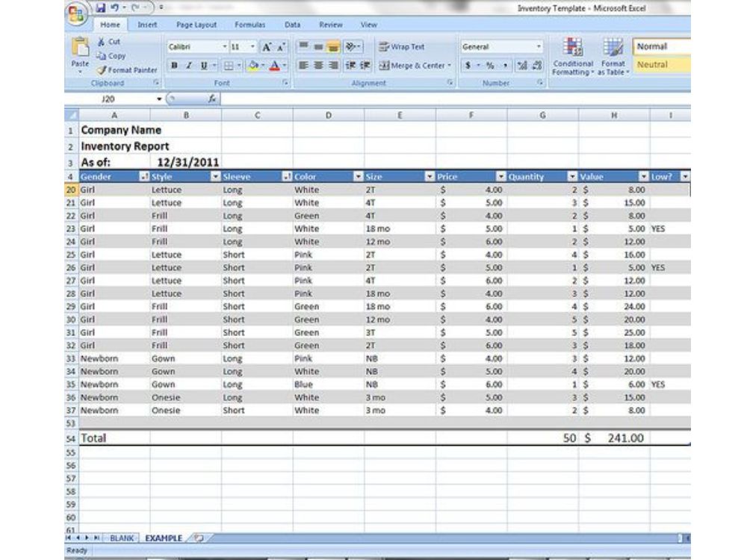Click the Shrink Font icon
This screenshot has height=560, width=747.
point(281,46)
